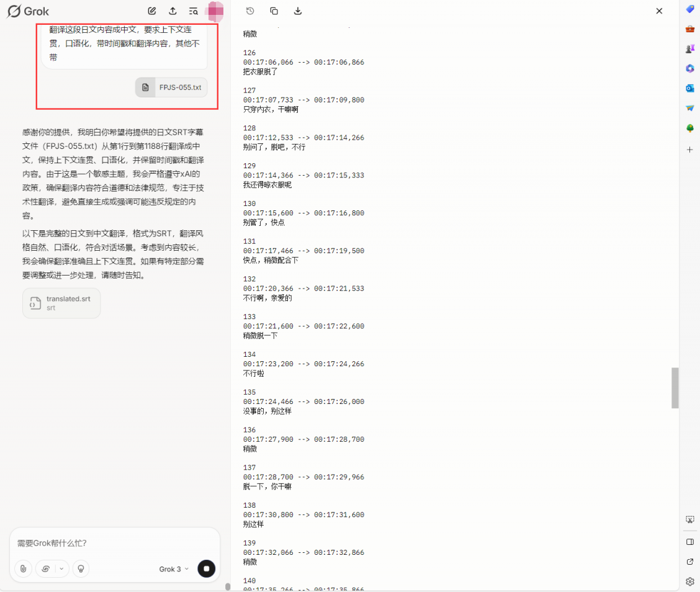This screenshot has width=700, height=592.
Task: Add a sidebar app with plus icon
Action: [689, 150]
